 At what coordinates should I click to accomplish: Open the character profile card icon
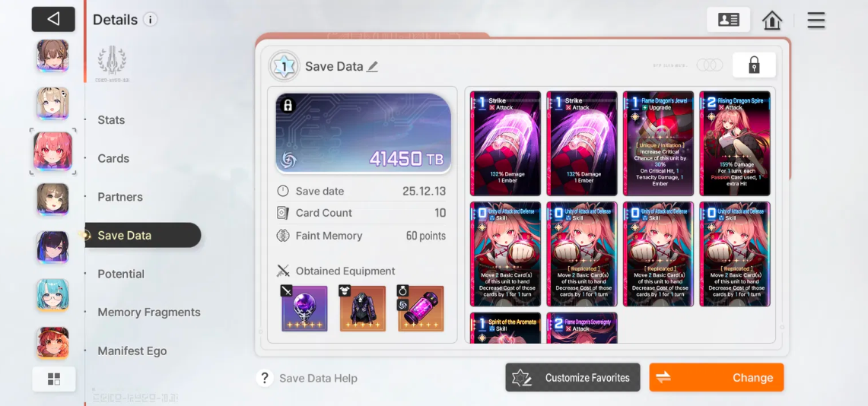coord(728,20)
